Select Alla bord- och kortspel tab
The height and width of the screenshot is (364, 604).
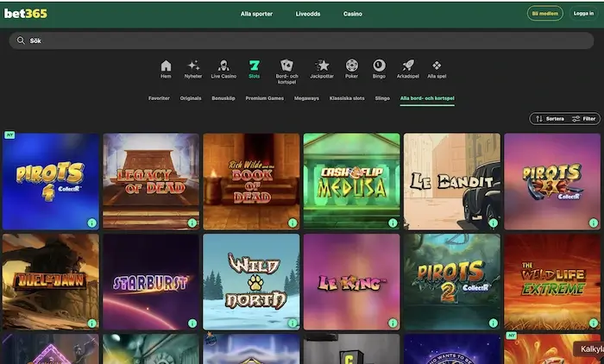click(x=427, y=98)
